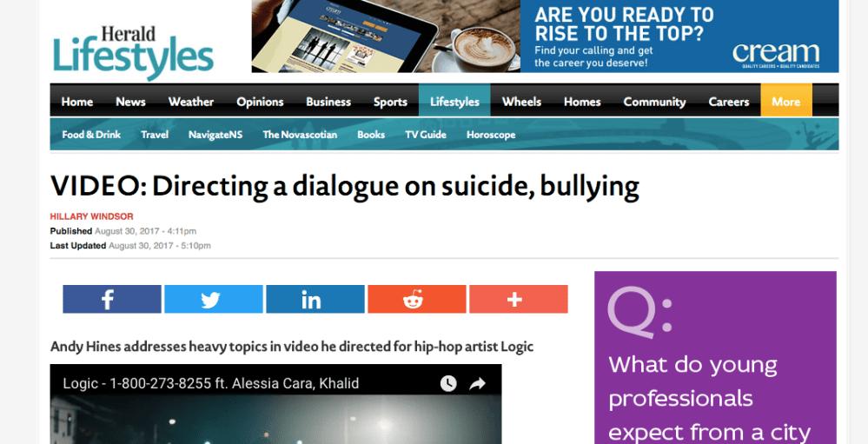Share article on Reddit

pyautogui.click(x=416, y=299)
